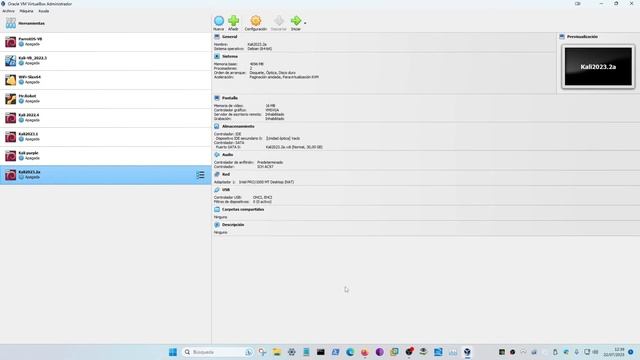The height and width of the screenshot is (360, 640).
Task: Click the VirtualBox icon on the taskbar
Action: pos(467,352)
